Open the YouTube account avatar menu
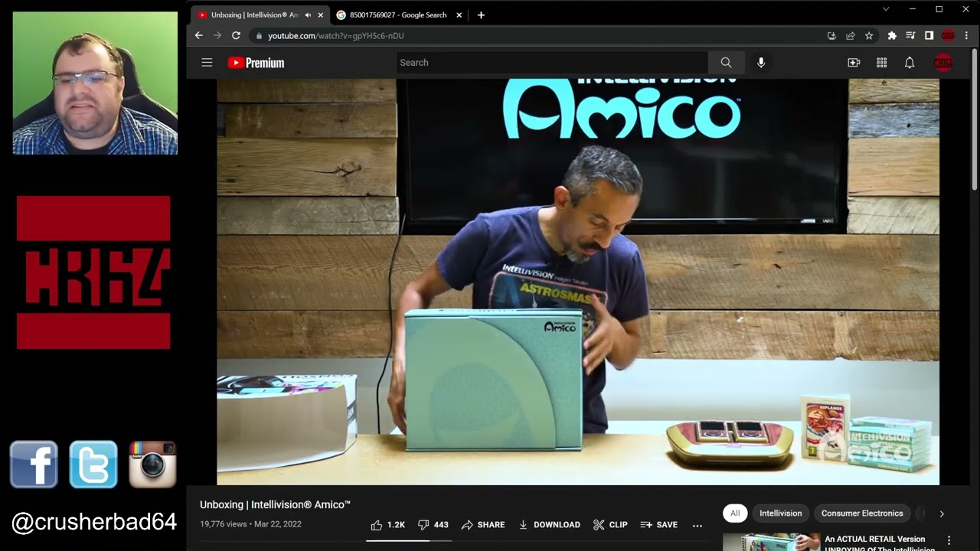The image size is (980, 551). (x=943, y=63)
